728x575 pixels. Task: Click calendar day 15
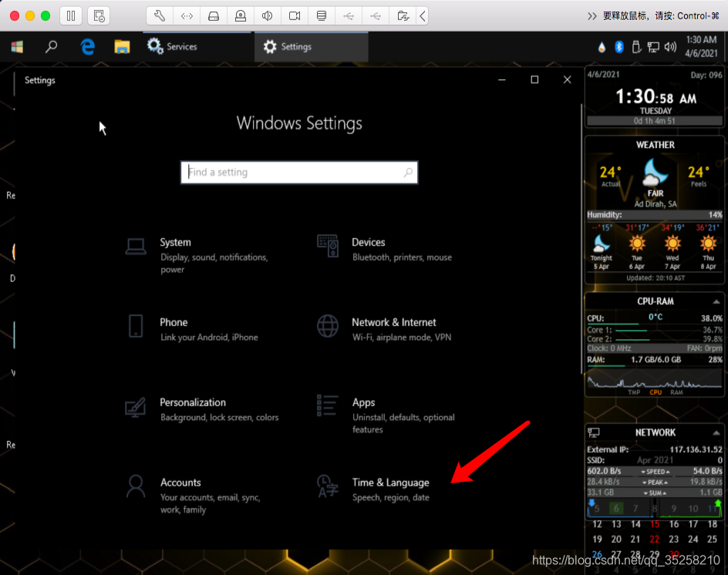655,524
